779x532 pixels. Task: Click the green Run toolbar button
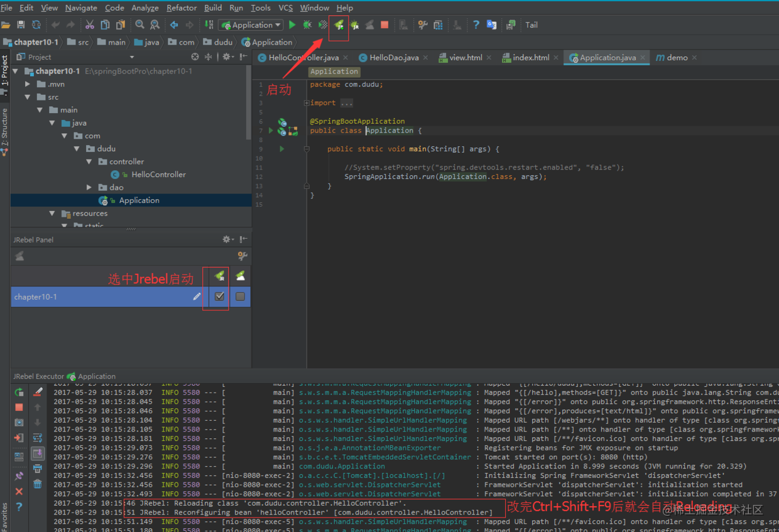(292, 25)
